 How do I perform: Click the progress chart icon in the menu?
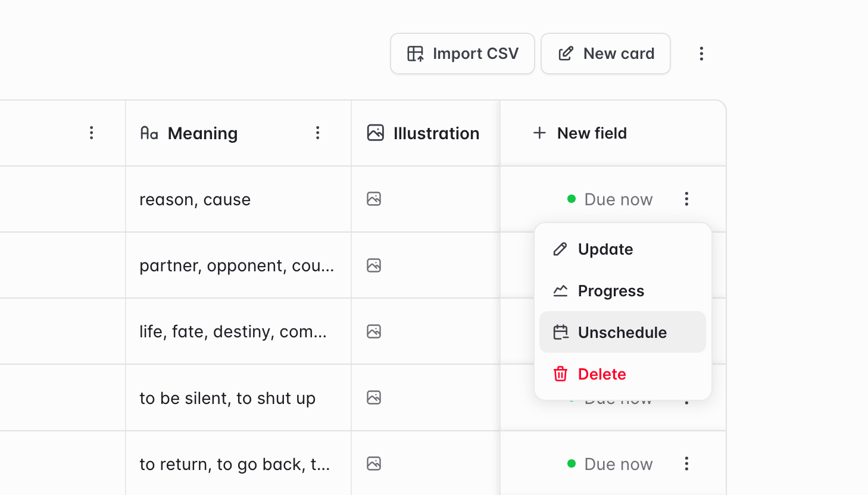tap(560, 290)
